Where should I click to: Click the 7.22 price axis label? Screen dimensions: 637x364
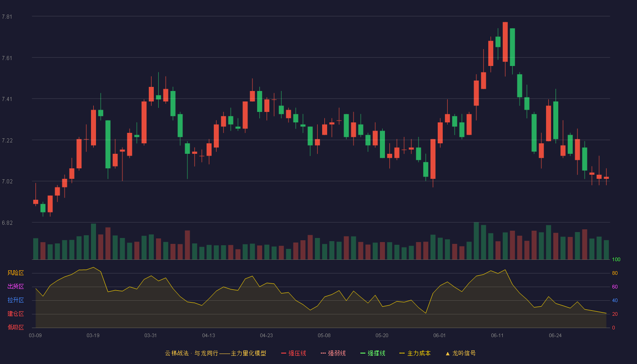(x=7, y=140)
